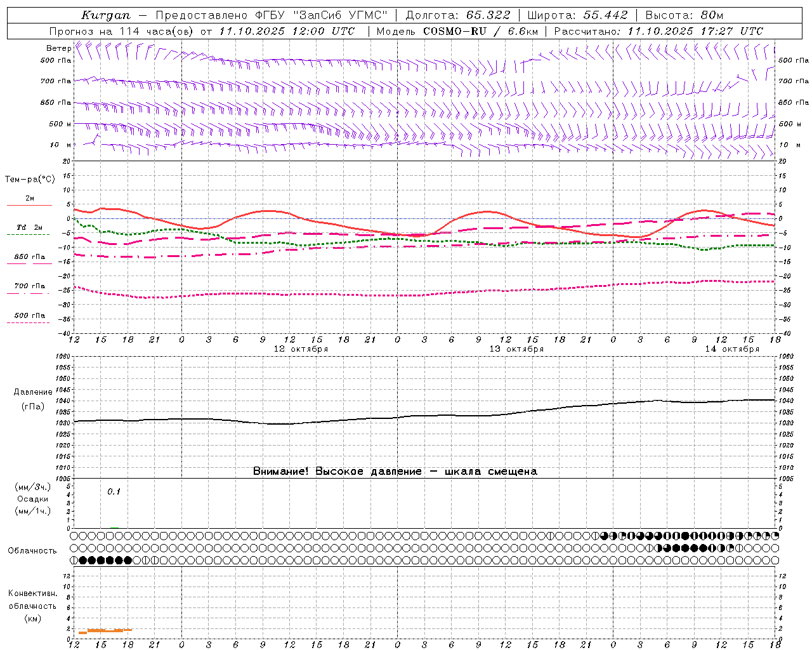The image size is (812, 650).
Task: Click the "Давление" pressure panel label
Action: click(33, 392)
